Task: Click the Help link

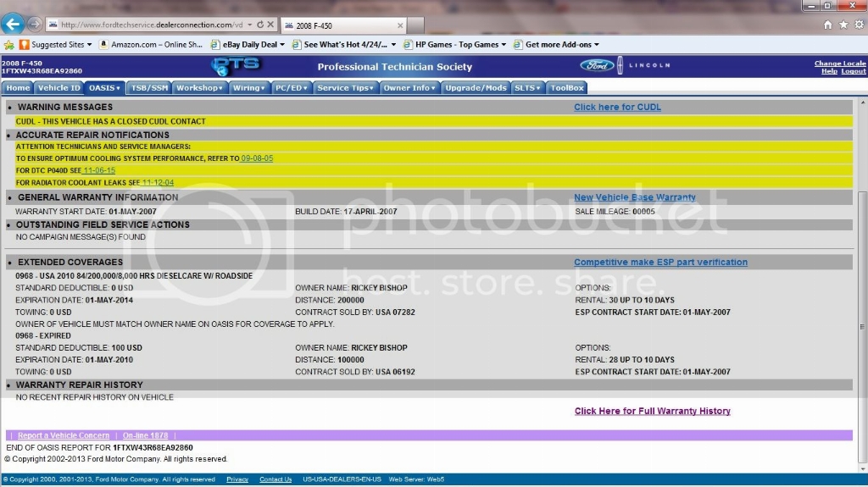Action: coord(829,71)
